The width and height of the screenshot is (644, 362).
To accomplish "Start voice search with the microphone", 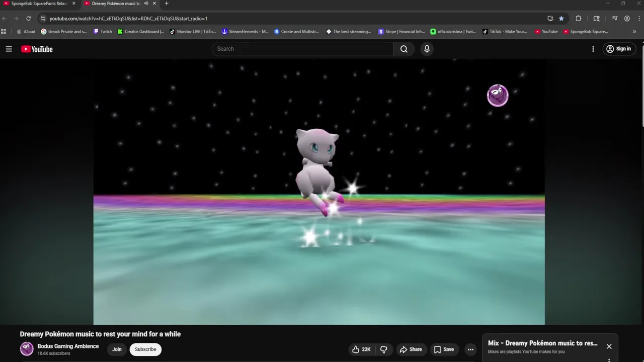I will point(427,49).
